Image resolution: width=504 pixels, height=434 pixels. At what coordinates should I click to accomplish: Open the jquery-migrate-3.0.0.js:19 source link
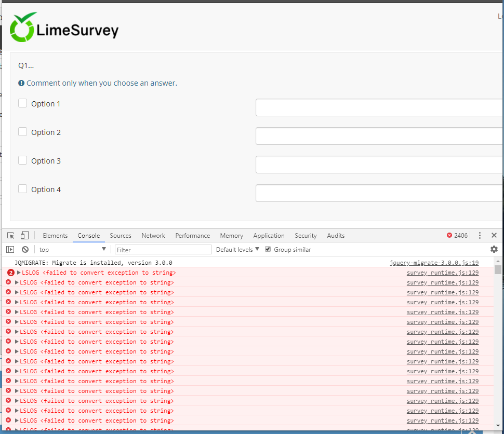(434, 263)
